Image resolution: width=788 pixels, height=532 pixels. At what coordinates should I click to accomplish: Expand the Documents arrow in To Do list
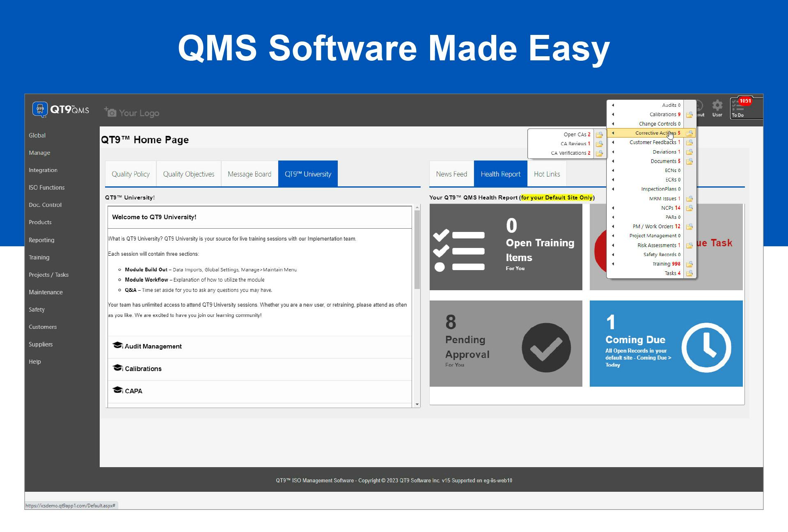(613, 161)
